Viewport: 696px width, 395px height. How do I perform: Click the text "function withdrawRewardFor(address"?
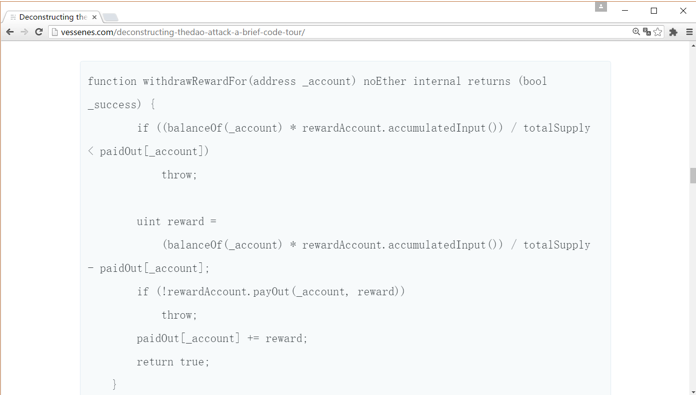click(x=192, y=81)
